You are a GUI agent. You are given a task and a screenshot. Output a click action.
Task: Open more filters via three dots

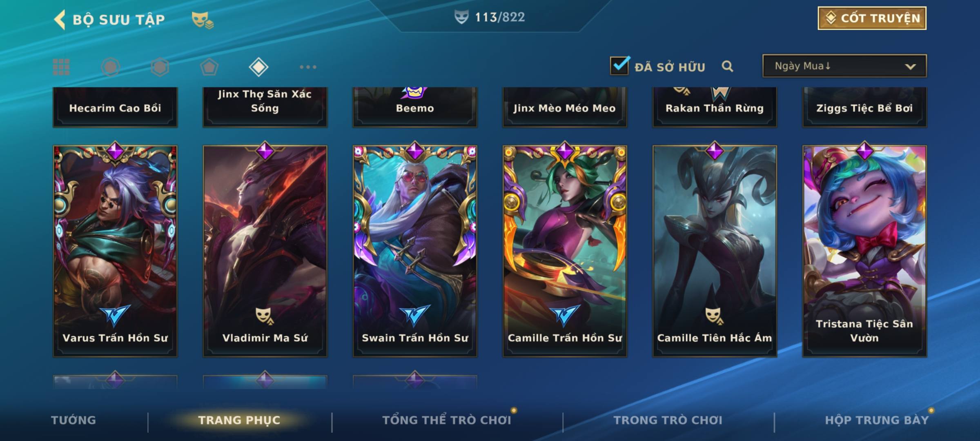(x=308, y=67)
